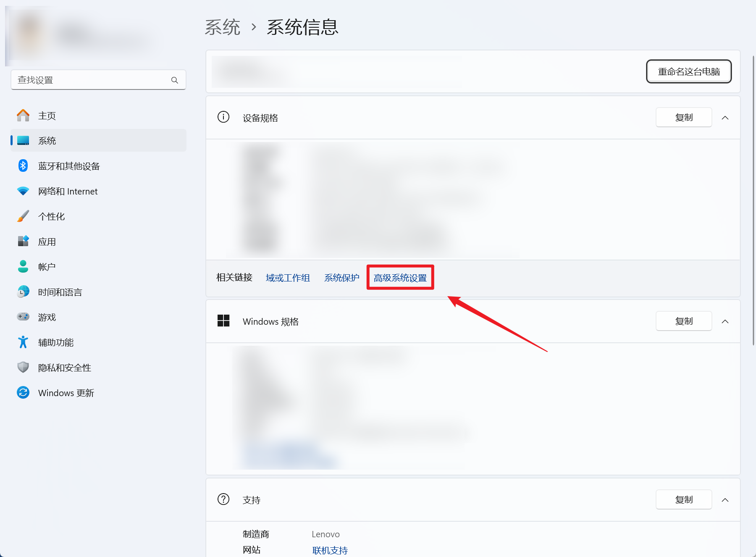
Task: Collapse the Device specifications (设备规格) section
Action: click(x=725, y=118)
